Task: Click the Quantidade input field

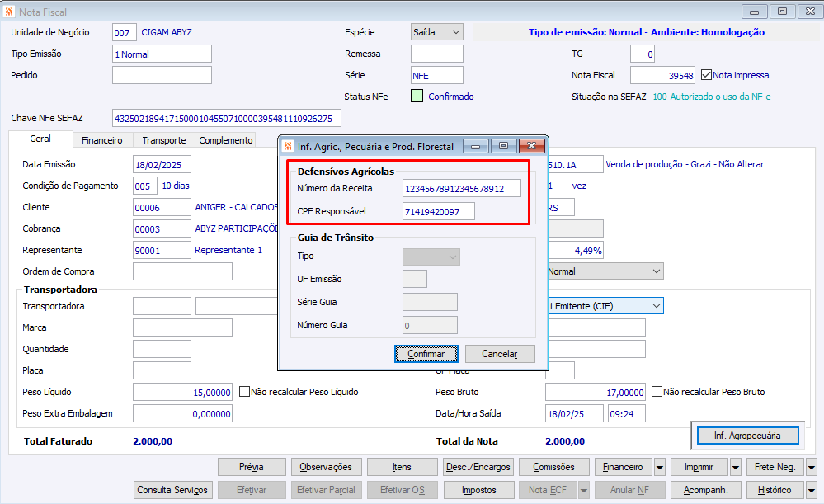Action: [x=162, y=349]
